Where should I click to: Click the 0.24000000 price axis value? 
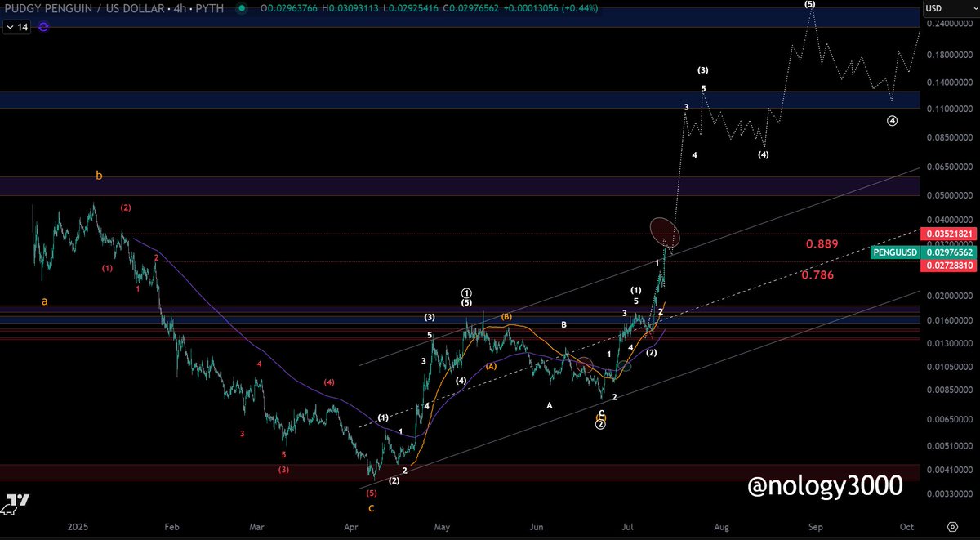click(x=949, y=24)
